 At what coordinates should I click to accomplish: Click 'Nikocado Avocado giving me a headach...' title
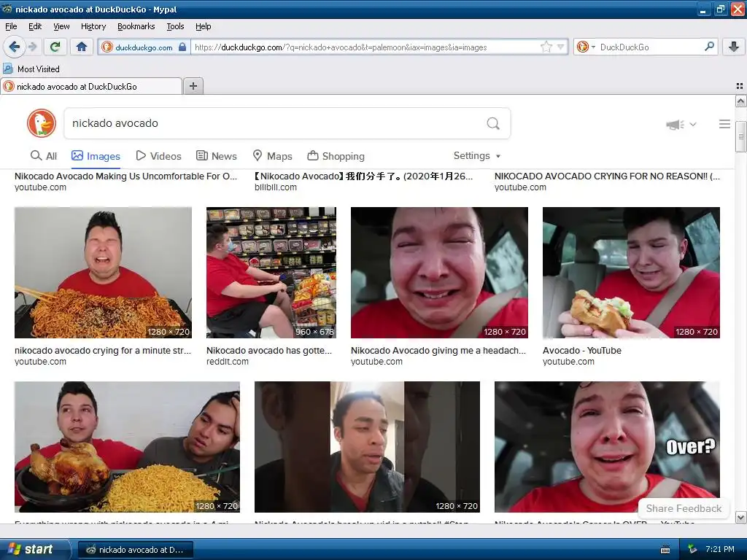[x=438, y=351]
